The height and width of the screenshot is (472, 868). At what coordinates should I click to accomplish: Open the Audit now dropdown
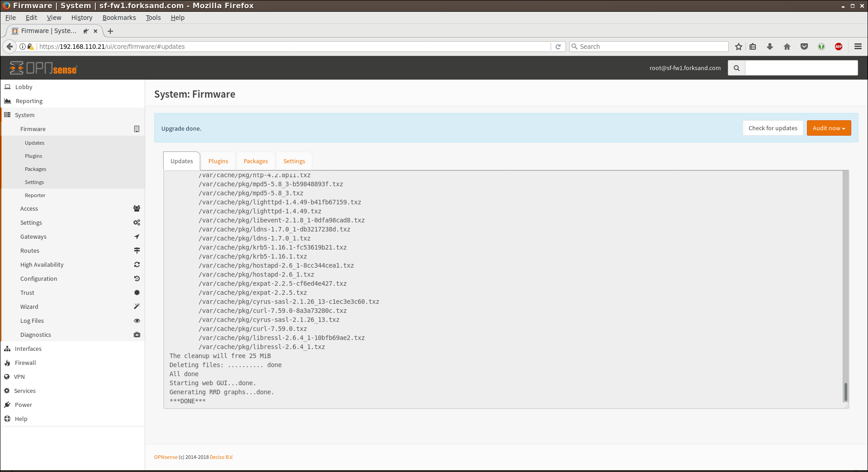click(x=829, y=128)
